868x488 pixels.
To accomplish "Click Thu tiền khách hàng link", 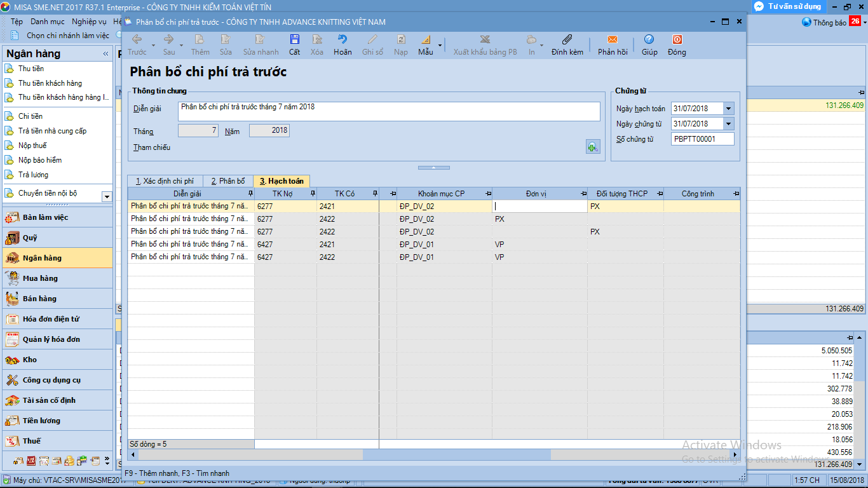I will point(50,83).
